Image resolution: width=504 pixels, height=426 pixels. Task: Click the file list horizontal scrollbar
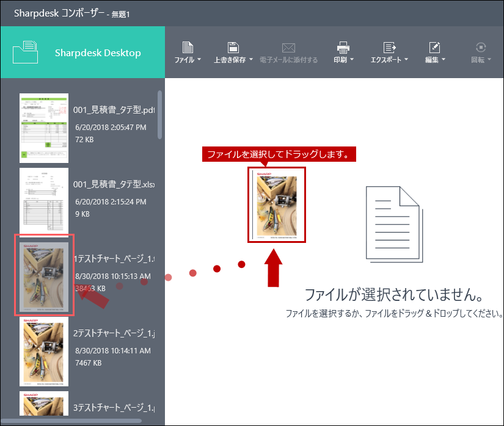click(x=71, y=421)
